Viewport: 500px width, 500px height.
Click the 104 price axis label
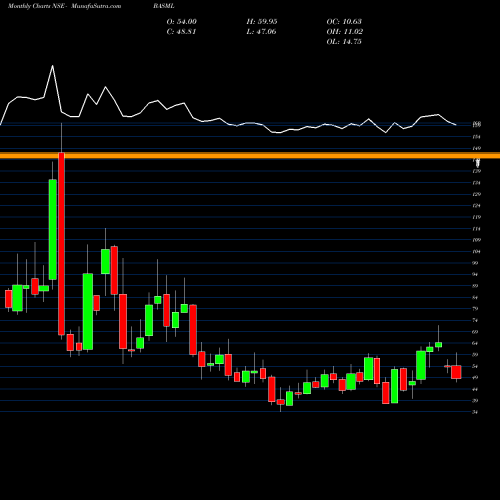[x=477, y=251]
